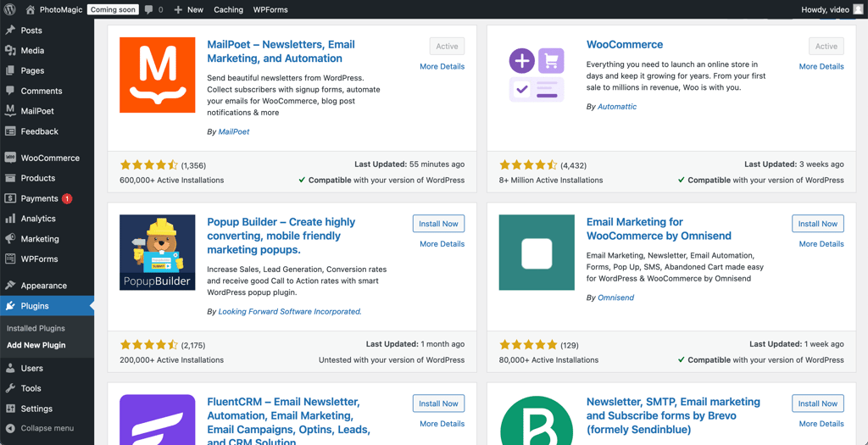This screenshot has height=445, width=868.
Task: Click the Collapse menu arrow icon
Action: [x=10, y=428]
